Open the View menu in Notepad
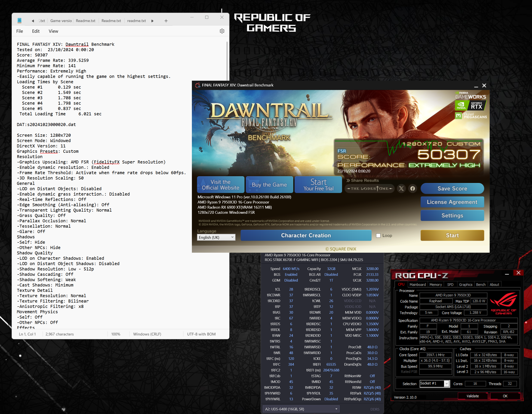This screenshot has width=532, height=414. (x=53, y=31)
